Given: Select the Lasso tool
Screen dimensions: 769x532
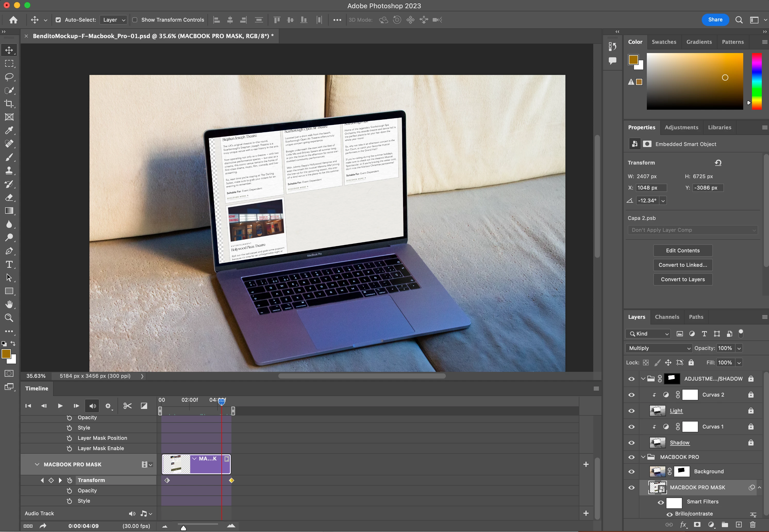Looking at the screenshot, I should coord(9,77).
